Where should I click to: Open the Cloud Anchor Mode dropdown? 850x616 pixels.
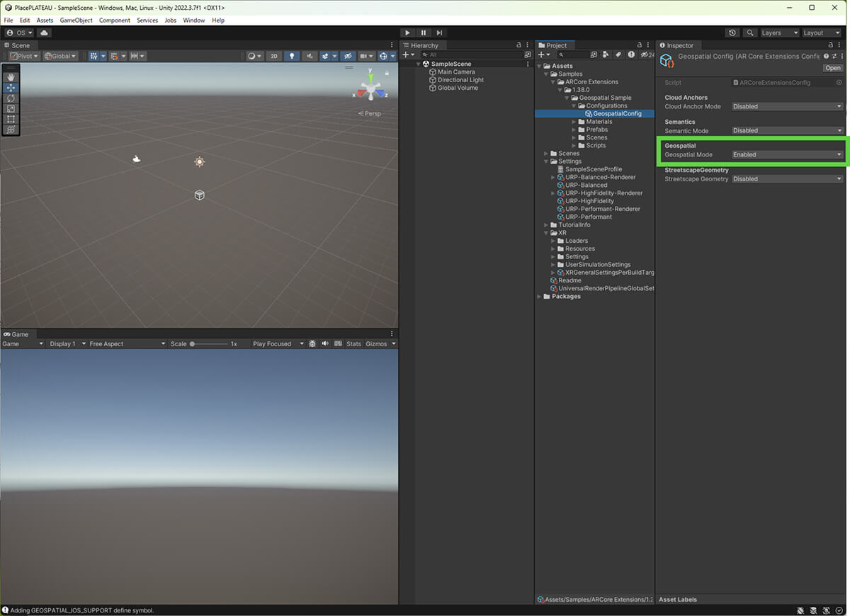click(787, 106)
